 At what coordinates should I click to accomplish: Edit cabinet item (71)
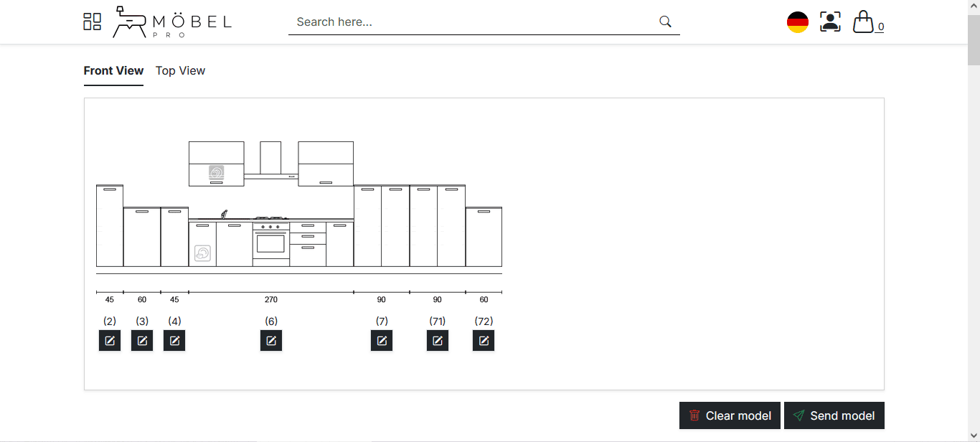[438, 340]
